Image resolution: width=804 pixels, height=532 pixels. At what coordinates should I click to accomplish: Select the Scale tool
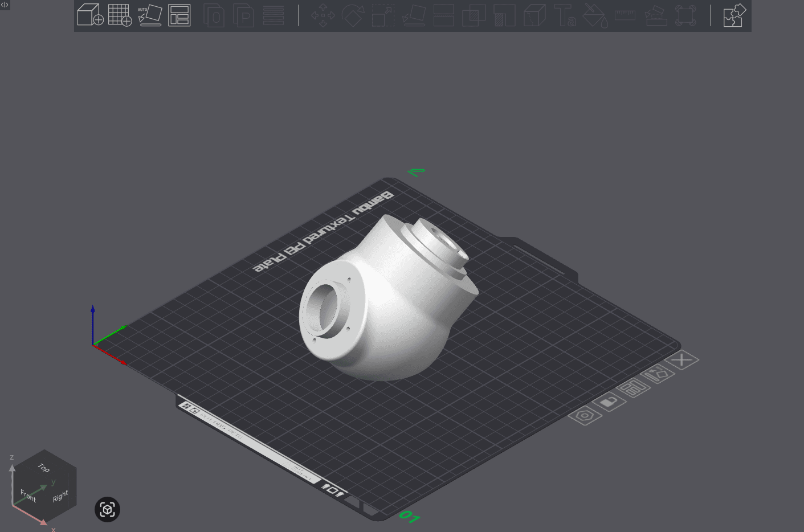[383, 15]
